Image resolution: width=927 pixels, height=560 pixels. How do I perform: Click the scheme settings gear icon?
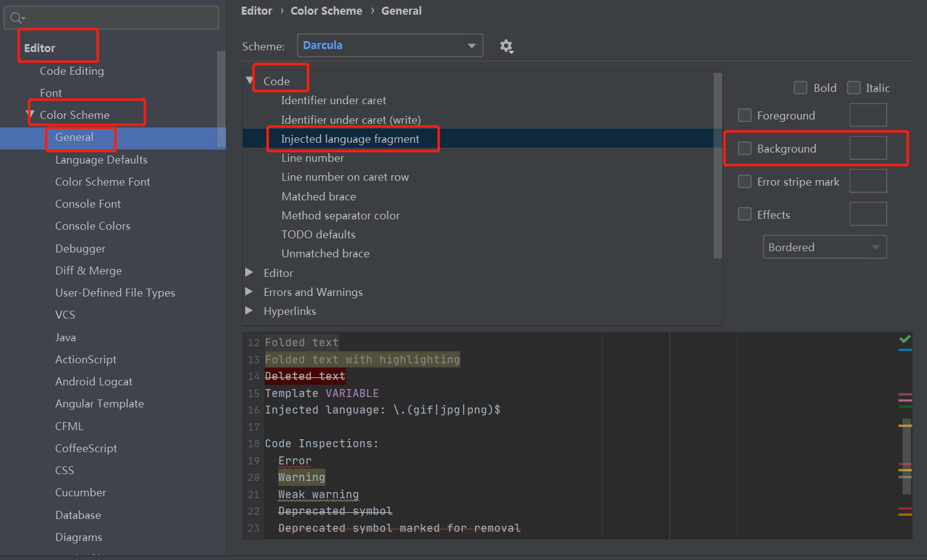tap(506, 46)
